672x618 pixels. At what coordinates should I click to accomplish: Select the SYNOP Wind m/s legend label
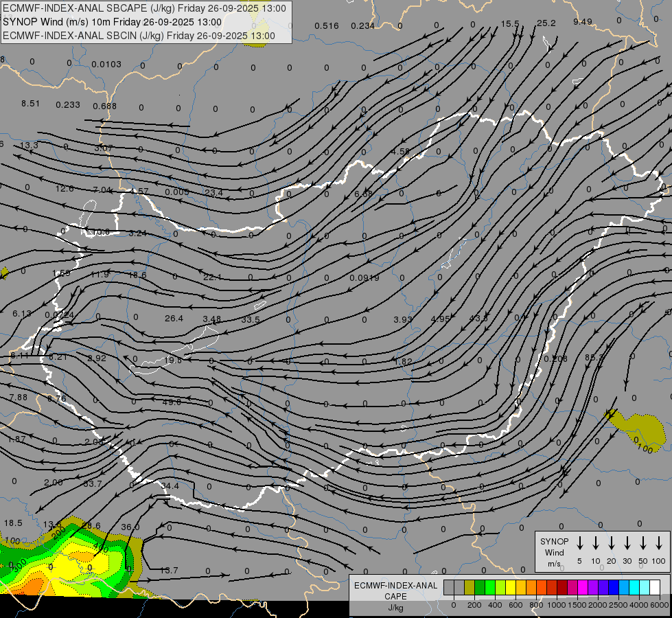click(554, 552)
